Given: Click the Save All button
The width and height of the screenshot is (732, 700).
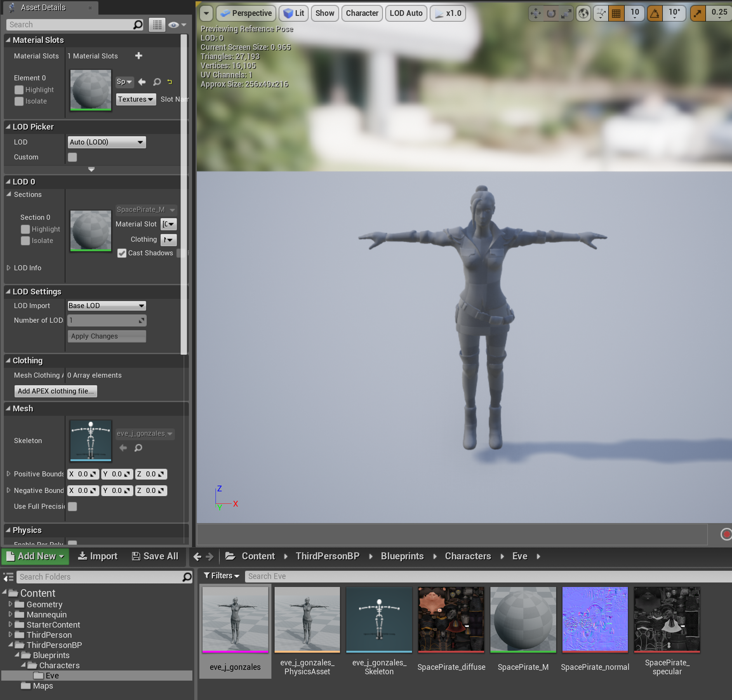Looking at the screenshot, I should point(155,556).
